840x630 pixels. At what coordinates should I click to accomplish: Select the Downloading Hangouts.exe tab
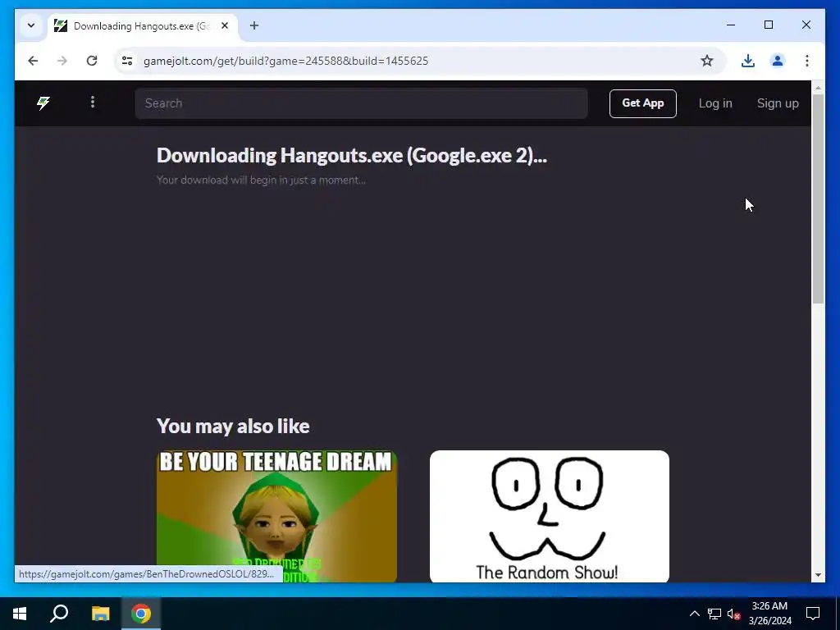143,25
